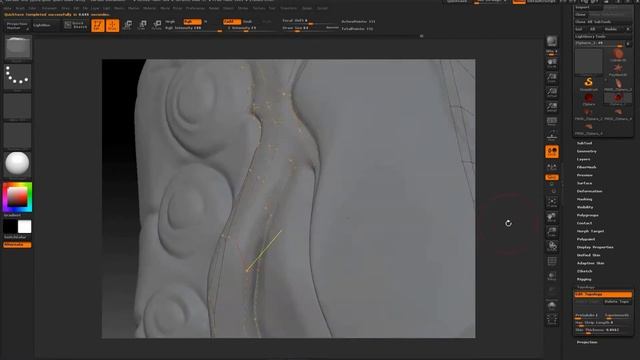Select the Scale tool in top shelf
This screenshot has height=360, width=640.
[142, 25]
